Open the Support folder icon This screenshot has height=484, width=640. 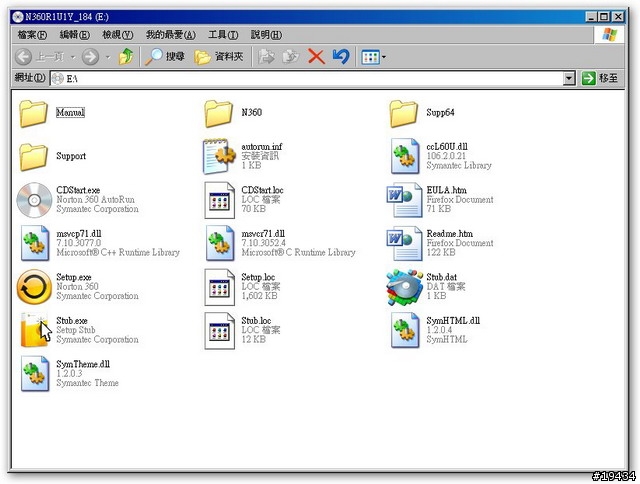[x=33, y=157]
